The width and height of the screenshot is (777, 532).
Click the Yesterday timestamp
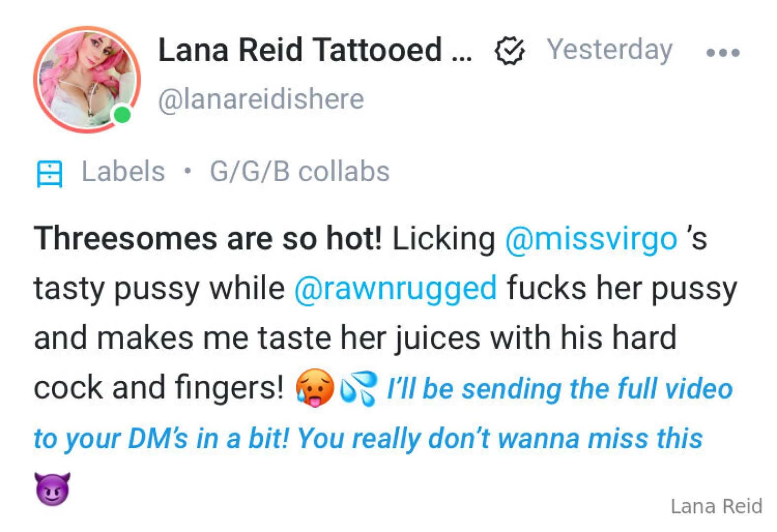(609, 50)
